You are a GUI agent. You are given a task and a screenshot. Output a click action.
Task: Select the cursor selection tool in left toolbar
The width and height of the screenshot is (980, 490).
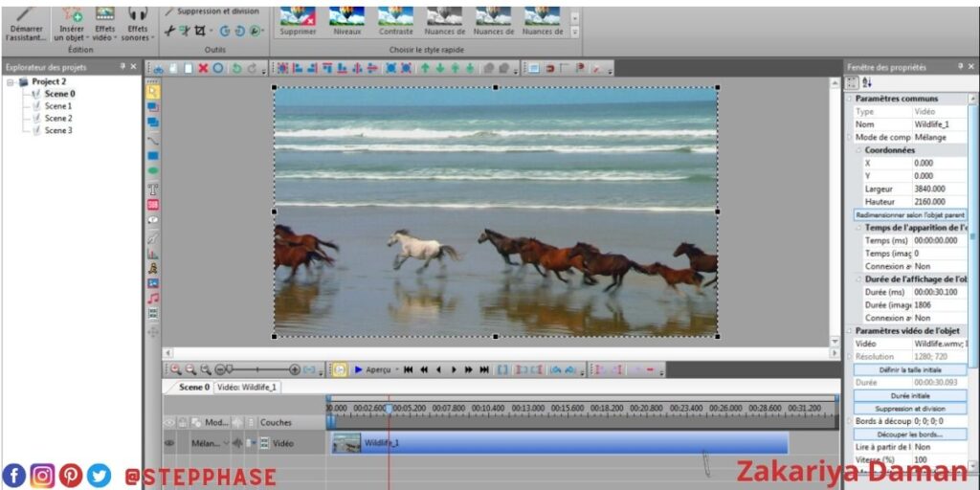152,92
